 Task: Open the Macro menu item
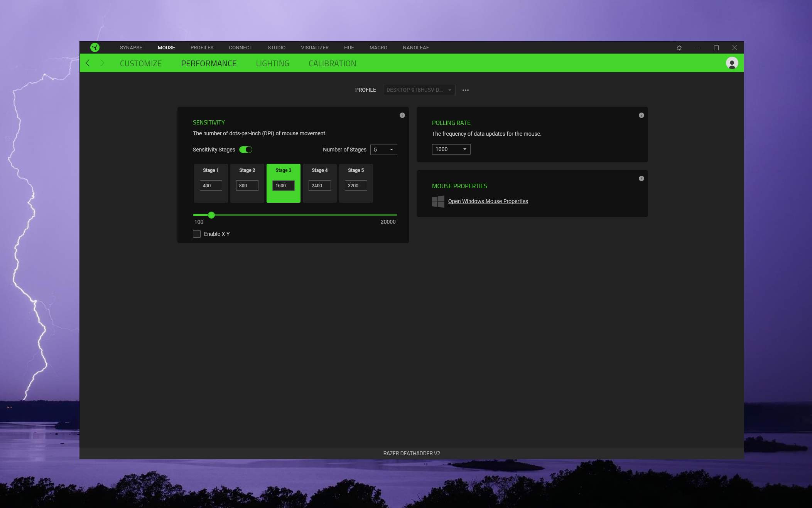(x=378, y=48)
